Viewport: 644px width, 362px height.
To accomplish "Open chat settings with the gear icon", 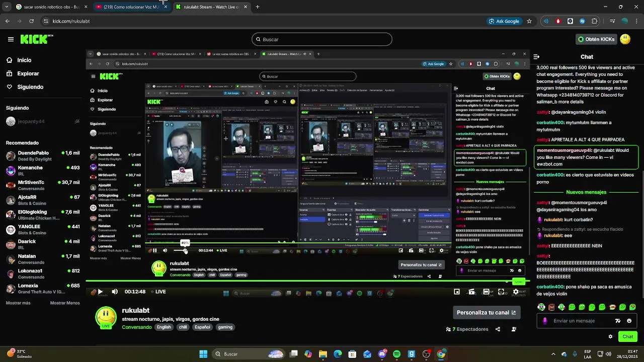I will point(610,336).
